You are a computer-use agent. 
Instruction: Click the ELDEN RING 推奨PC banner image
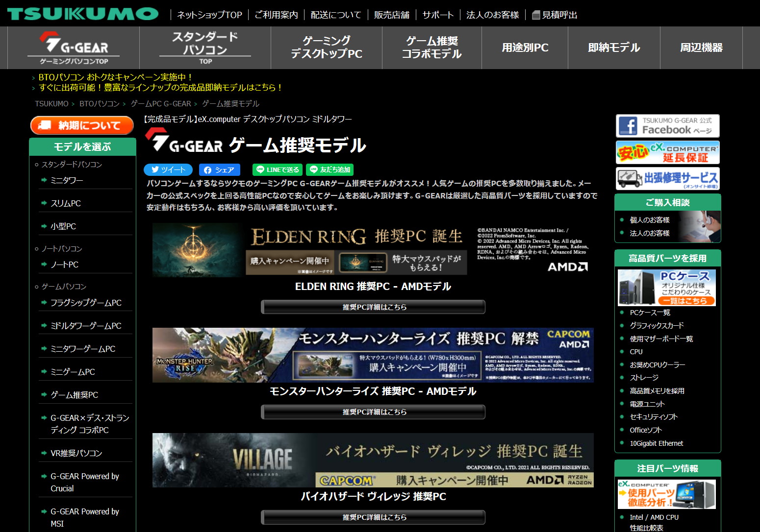click(373, 250)
